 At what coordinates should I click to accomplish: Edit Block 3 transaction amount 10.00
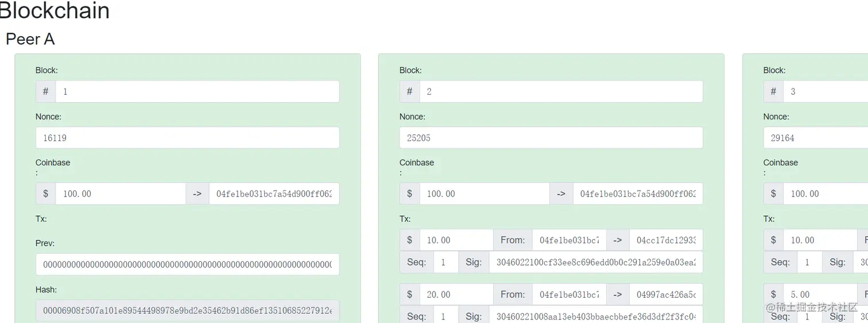tap(820, 240)
